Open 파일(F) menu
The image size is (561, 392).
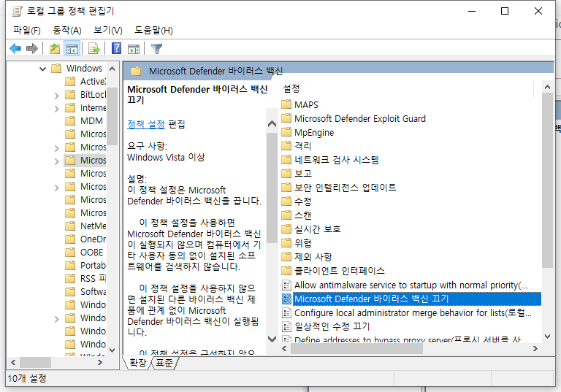pos(27,31)
